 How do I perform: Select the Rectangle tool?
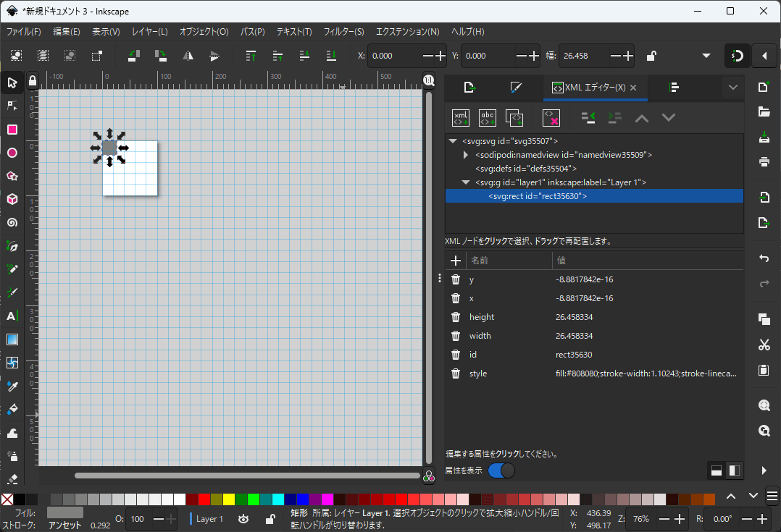pyautogui.click(x=12, y=130)
